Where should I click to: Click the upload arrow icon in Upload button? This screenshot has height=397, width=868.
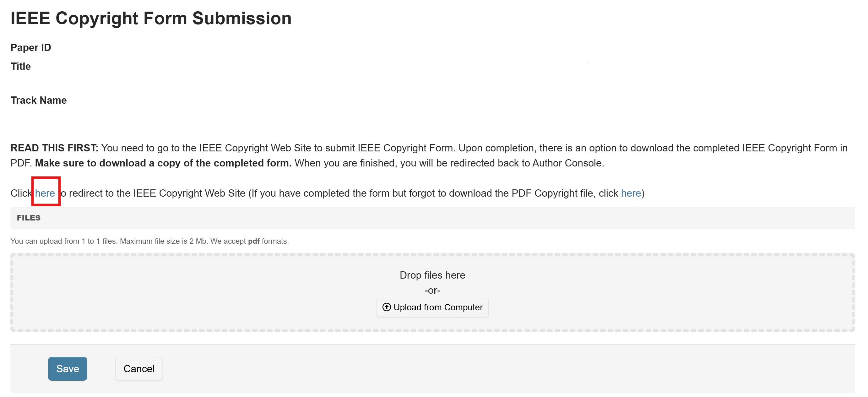point(387,307)
